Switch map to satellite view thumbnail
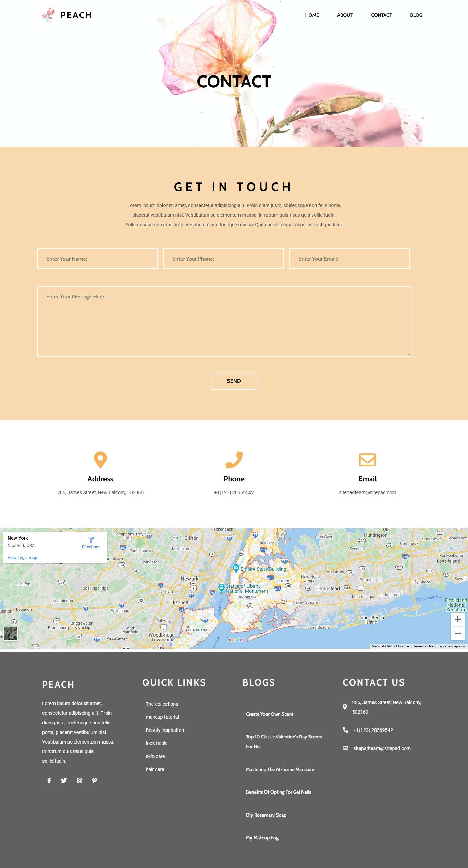 point(11,634)
